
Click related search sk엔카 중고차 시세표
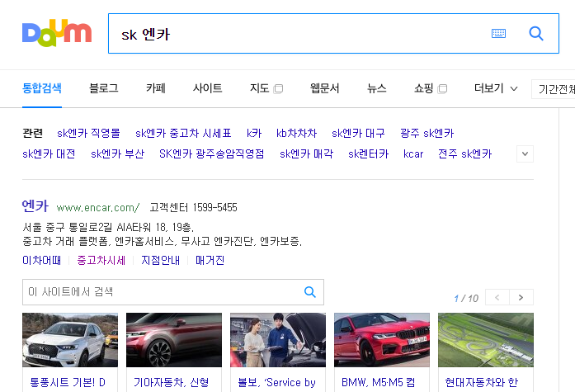click(x=183, y=133)
